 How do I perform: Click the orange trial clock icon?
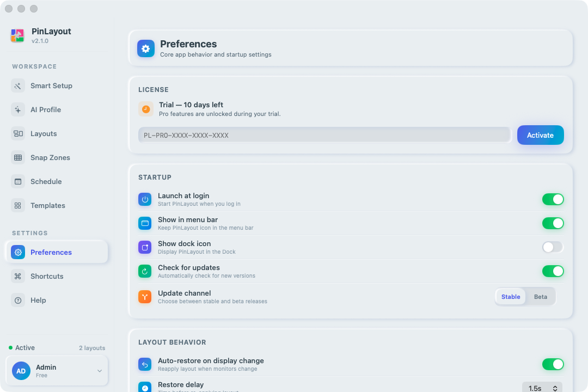[x=145, y=109]
